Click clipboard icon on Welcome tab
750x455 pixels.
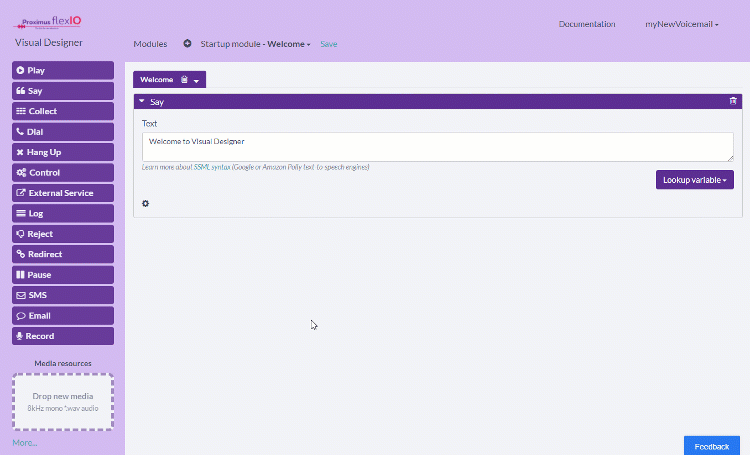[x=184, y=79]
